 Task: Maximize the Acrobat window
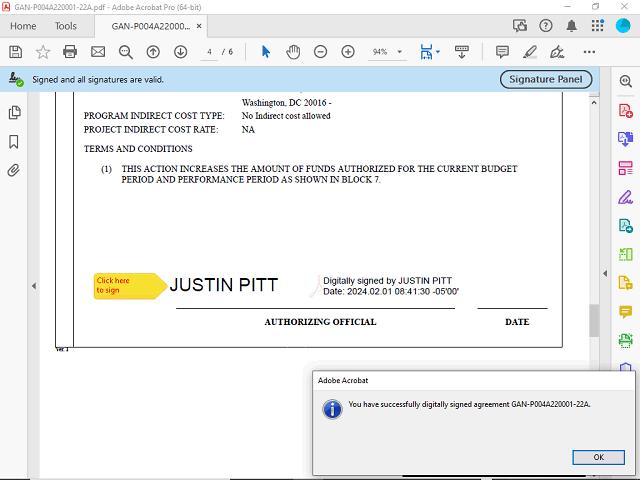[596, 7]
